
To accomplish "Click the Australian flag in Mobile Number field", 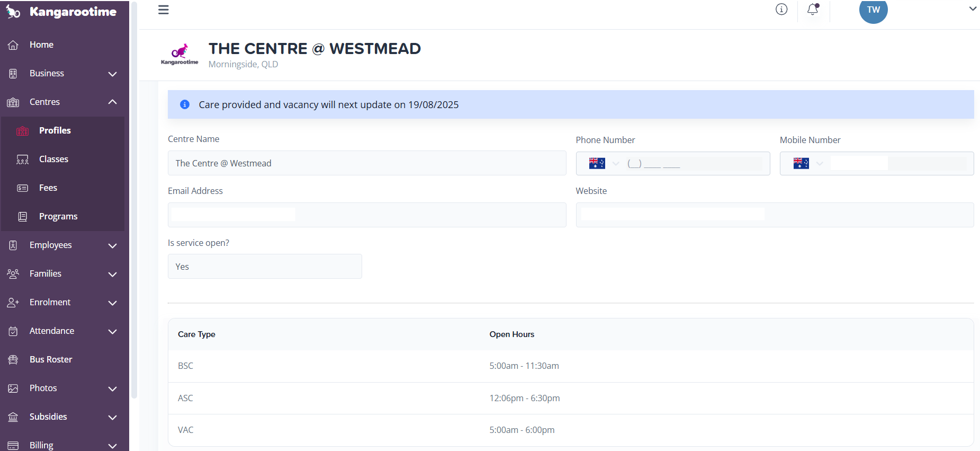I will [801, 163].
